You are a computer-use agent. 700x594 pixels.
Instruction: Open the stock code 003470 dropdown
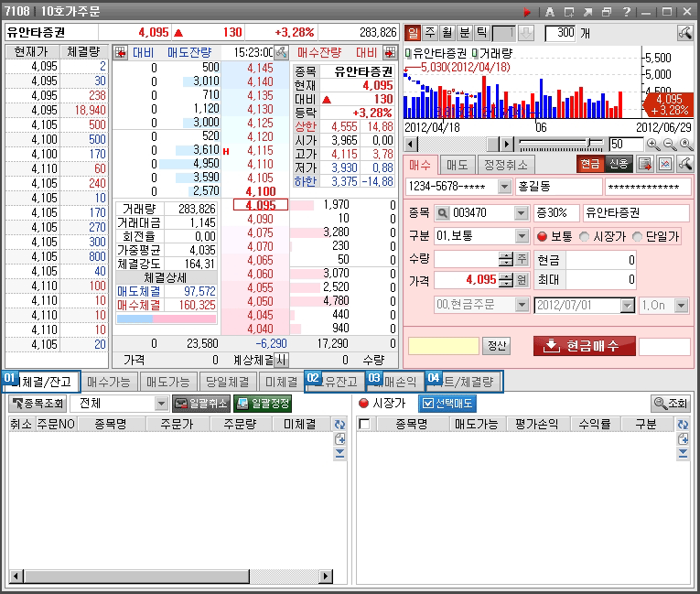(x=521, y=213)
